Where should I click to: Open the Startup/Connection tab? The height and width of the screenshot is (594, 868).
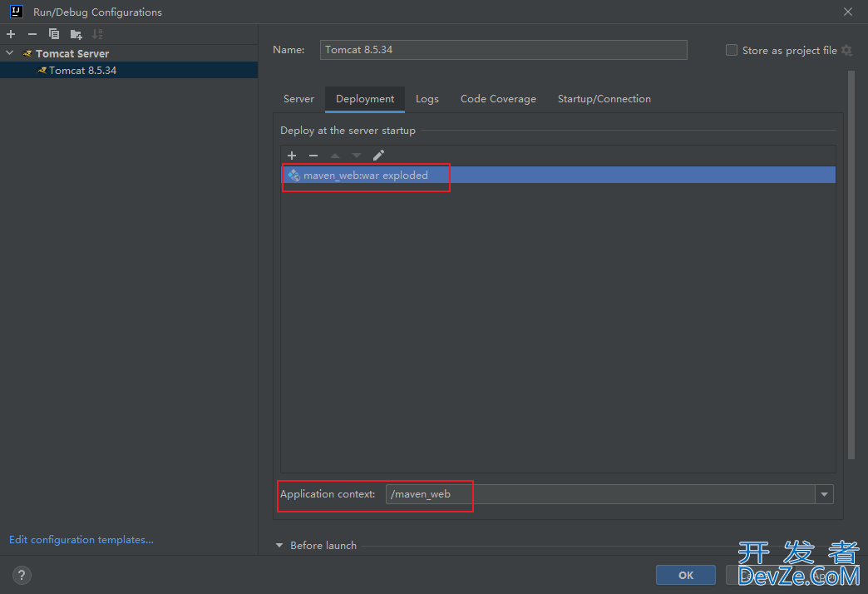click(604, 99)
